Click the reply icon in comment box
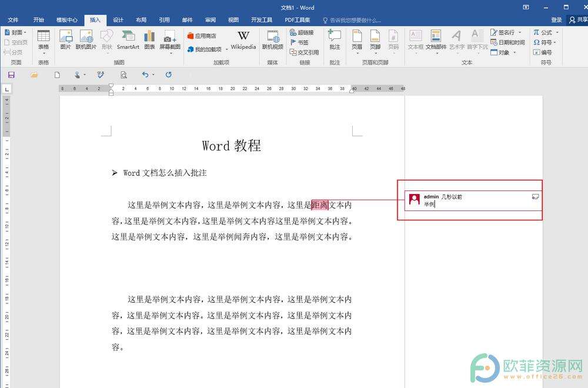The height and width of the screenshot is (388, 588). 535,196
